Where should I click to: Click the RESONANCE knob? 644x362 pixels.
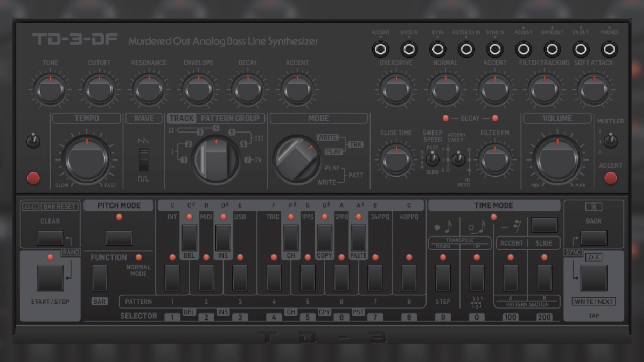tap(149, 89)
